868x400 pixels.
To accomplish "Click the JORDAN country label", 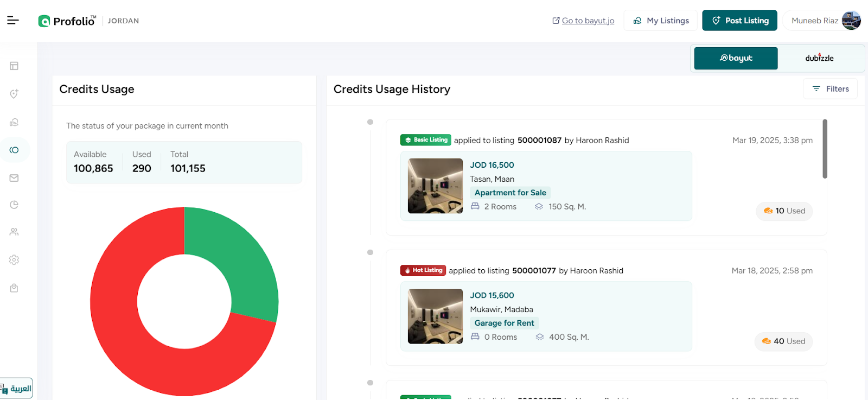I will tap(123, 21).
